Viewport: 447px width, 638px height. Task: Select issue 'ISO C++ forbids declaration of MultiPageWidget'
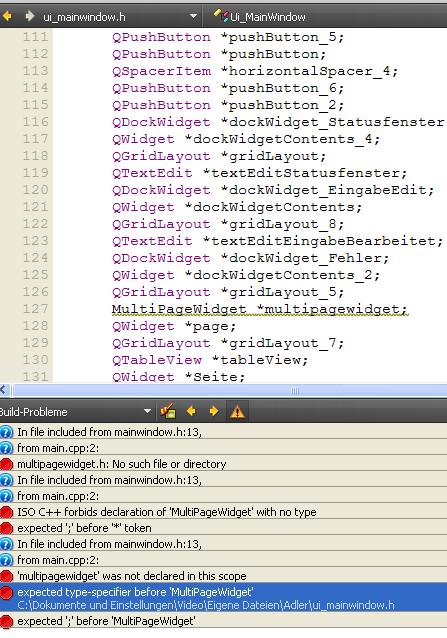tap(223, 512)
